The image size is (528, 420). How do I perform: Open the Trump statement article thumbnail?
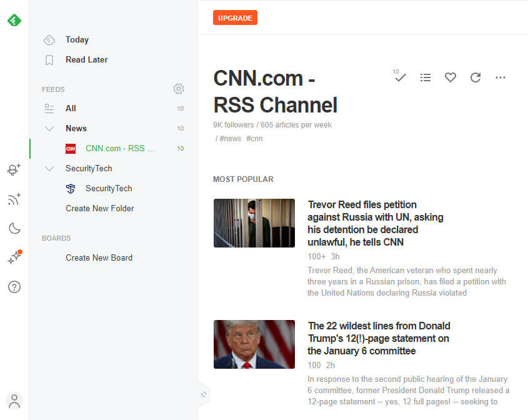click(x=254, y=344)
